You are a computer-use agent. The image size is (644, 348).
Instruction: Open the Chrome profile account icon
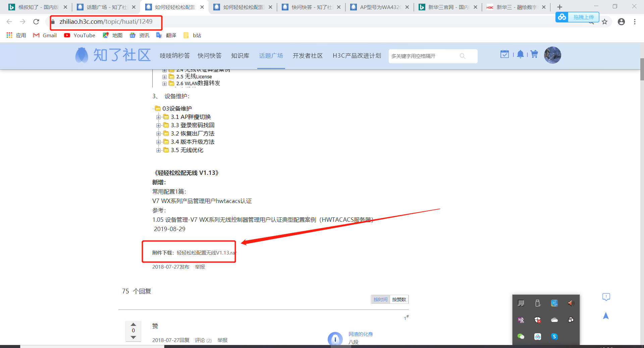pos(621,22)
